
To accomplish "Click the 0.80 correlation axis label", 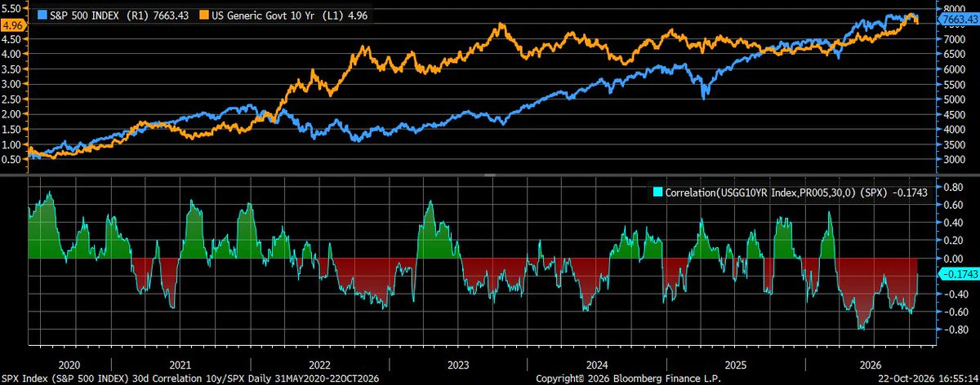I will 953,187.
